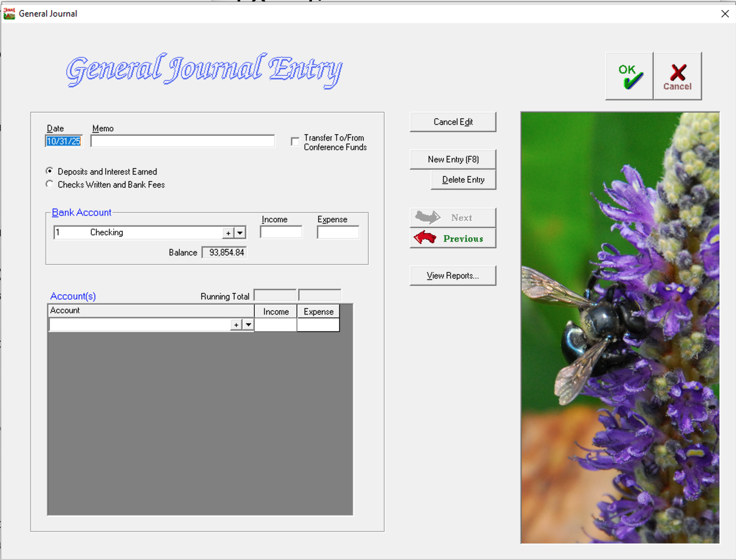Open the Bank Account dropdown arrow
Image resolution: width=736 pixels, height=560 pixels.
click(240, 233)
